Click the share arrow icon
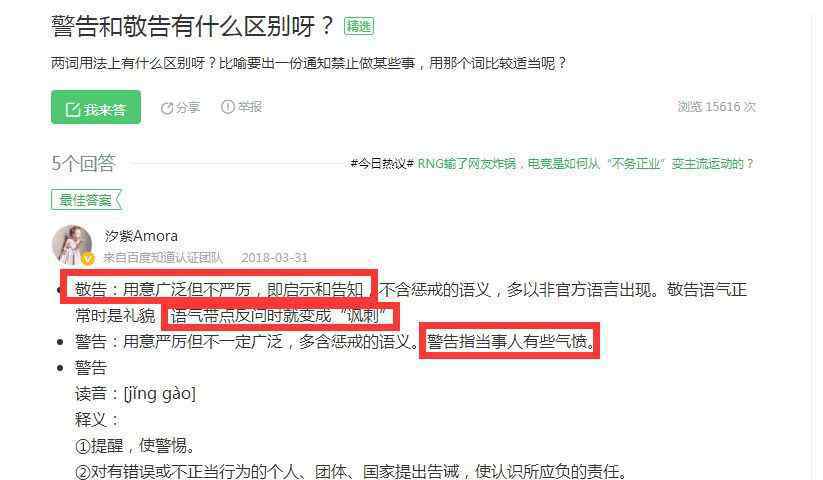Image resolution: width=823 pixels, height=480 pixels. pos(167,108)
